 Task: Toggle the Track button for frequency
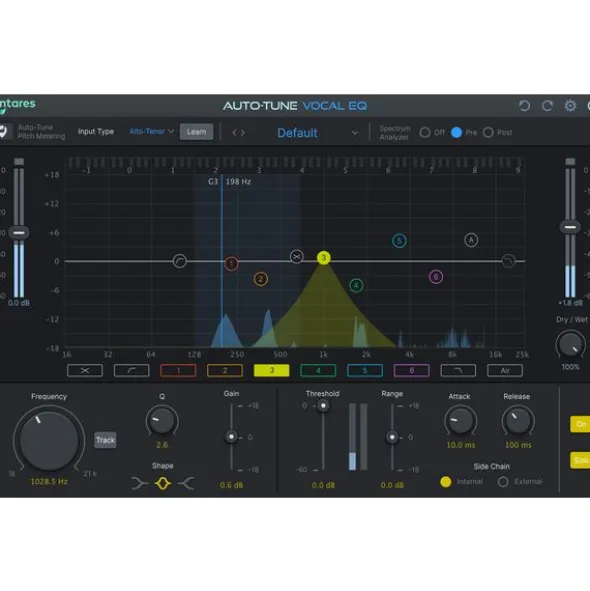point(105,440)
